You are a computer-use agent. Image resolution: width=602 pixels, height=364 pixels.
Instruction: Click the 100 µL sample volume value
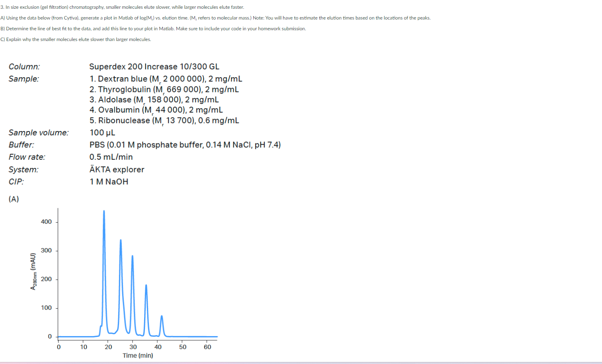coord(102,132)
